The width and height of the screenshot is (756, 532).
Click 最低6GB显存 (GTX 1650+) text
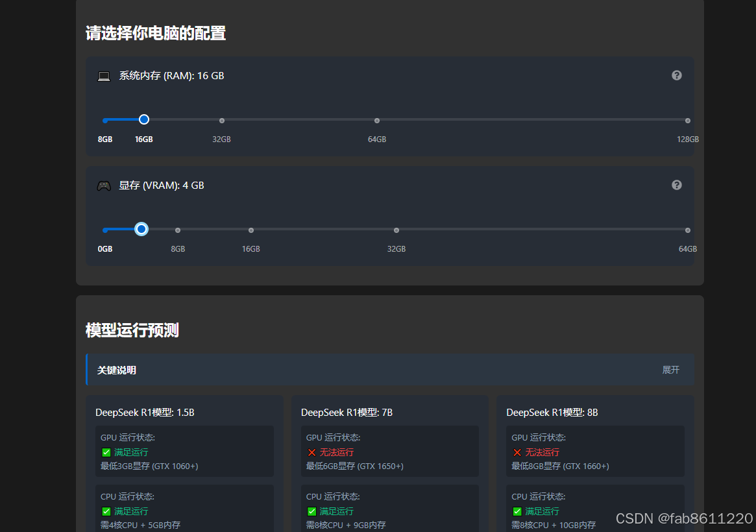tap(355, 466)
